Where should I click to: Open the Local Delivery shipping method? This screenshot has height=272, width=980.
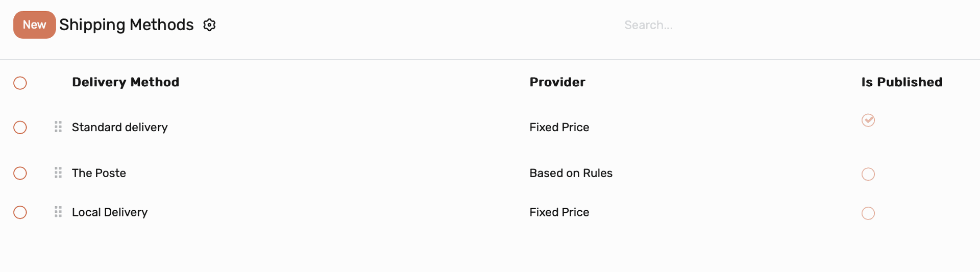[x=110, y=212]
